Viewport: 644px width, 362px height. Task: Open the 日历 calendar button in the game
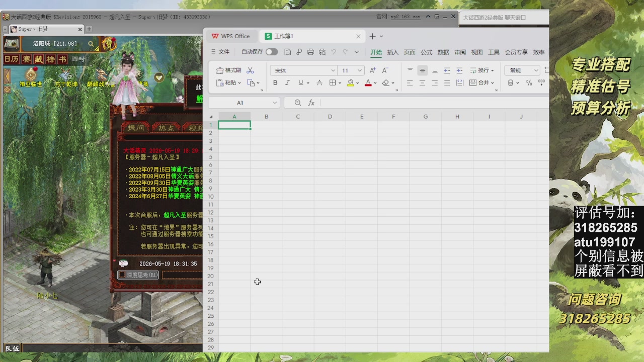tap(11, 59)
